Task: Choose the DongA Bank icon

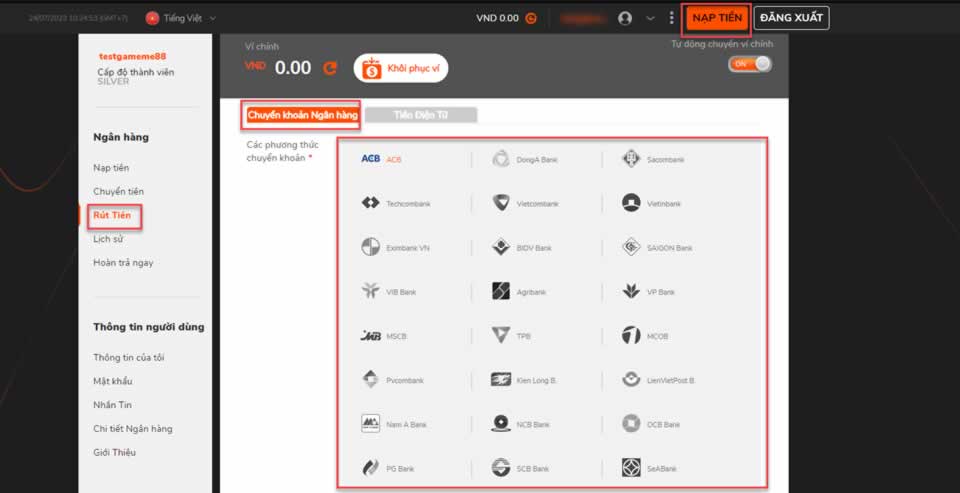Action: pos(501,159)
